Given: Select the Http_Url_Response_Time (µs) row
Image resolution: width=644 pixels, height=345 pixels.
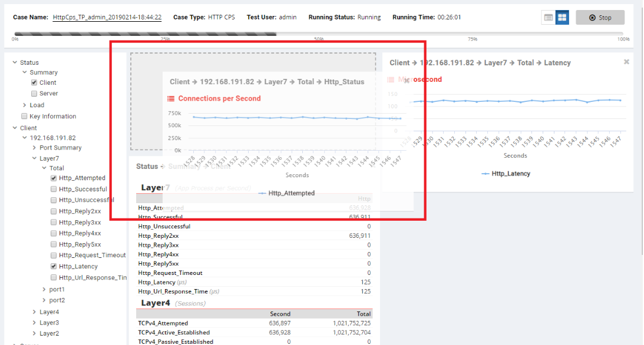Looking at the screenshot, I should (x=254, y=291).
